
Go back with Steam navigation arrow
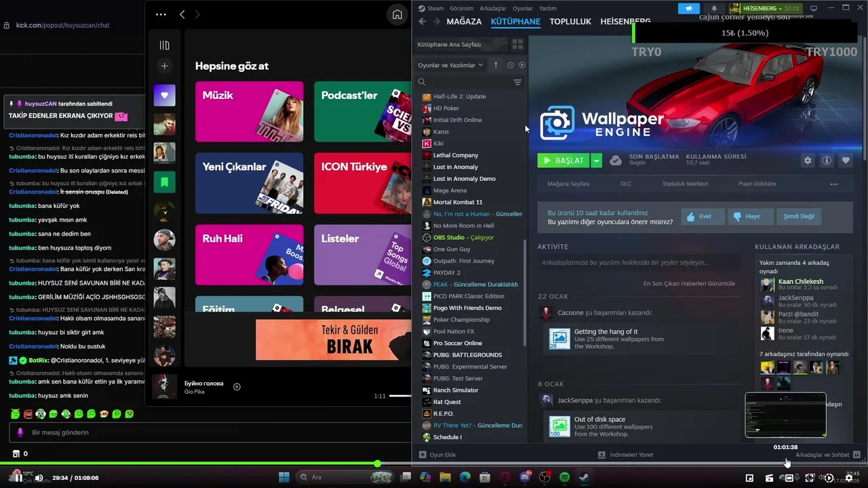[x=422, y=22]
